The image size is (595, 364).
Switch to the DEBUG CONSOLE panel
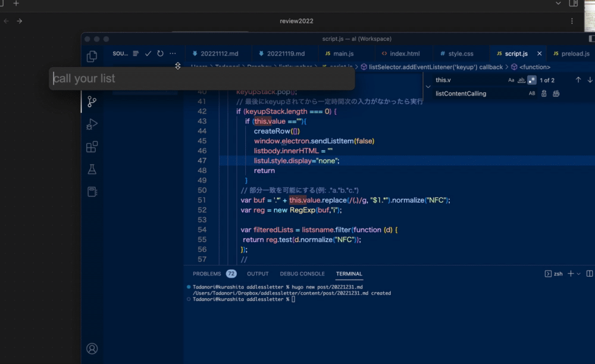pos(302,274)
